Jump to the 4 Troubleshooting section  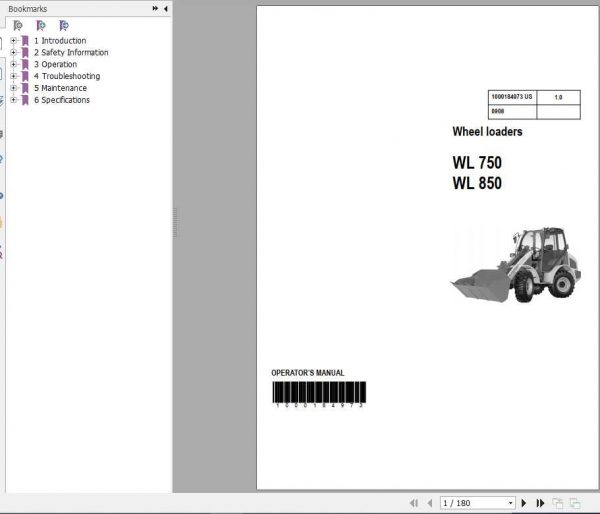click(x=67, y=76)
